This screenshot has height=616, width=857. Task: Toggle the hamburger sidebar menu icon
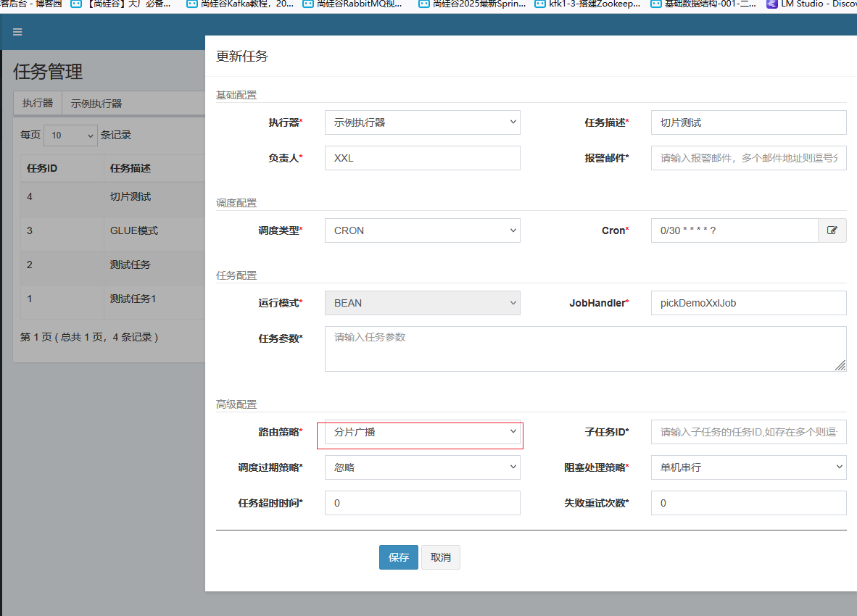coord(17,32)
